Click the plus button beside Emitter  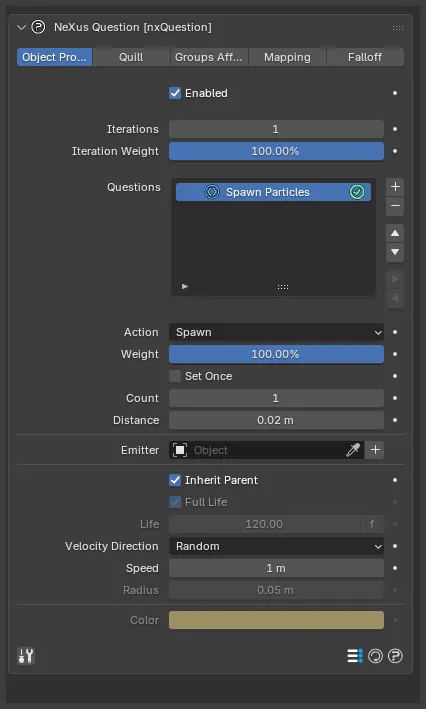click(375, 450)
